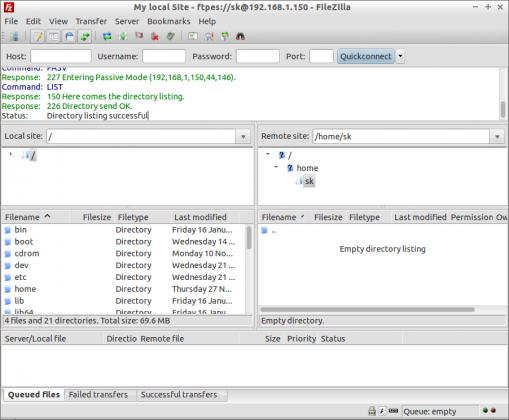Image resolution: width=509 pixels, height=420 pixels.
Task: Open the Site Manager toolbar icon
Action: pyautogui.click(x=14, y=36)
